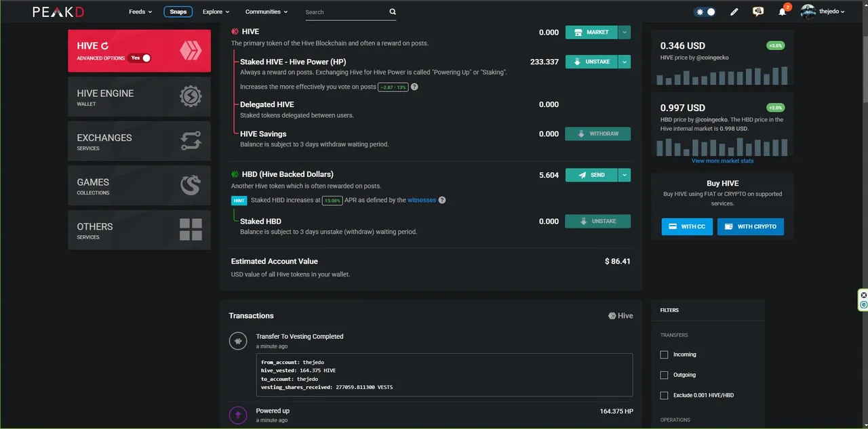Open the Explore dropdown menu
868x429 pixels.
click(216, 12)
